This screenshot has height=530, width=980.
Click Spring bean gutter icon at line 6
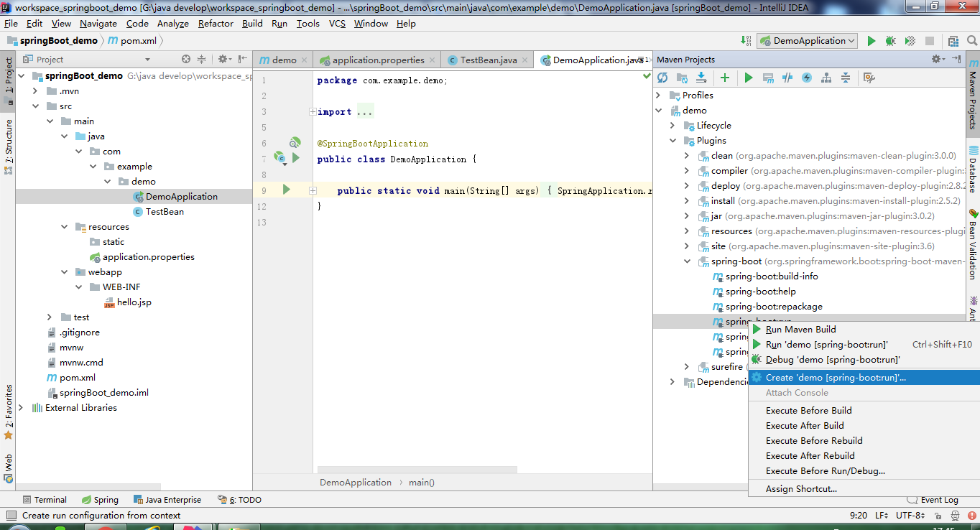point(295,142)
